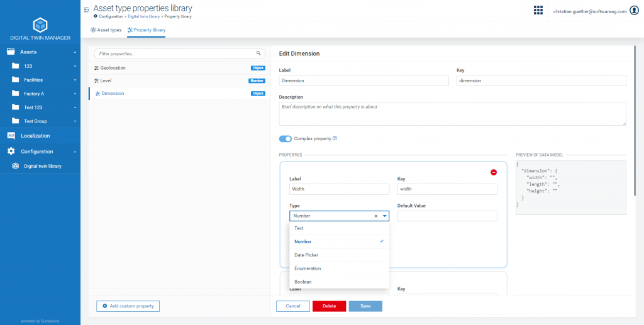Clear the Type selection with x icon
This screenshot has height=325, width=644.
(x=375, y=216)
